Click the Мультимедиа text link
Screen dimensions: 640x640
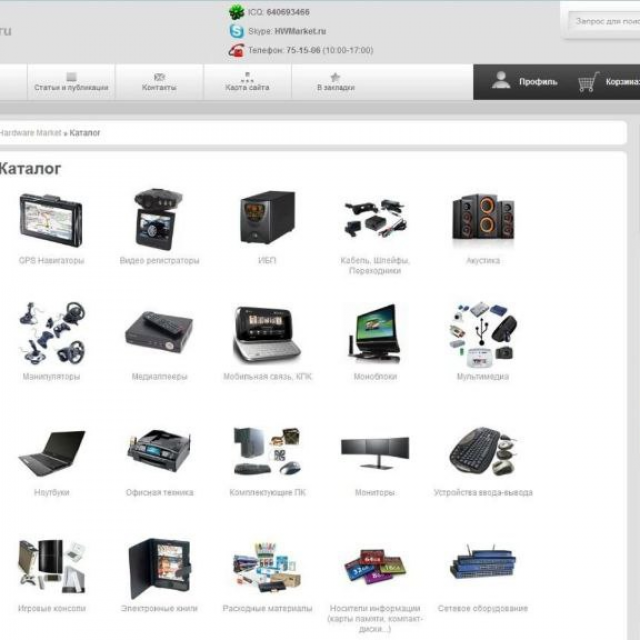tap(483, 376)
